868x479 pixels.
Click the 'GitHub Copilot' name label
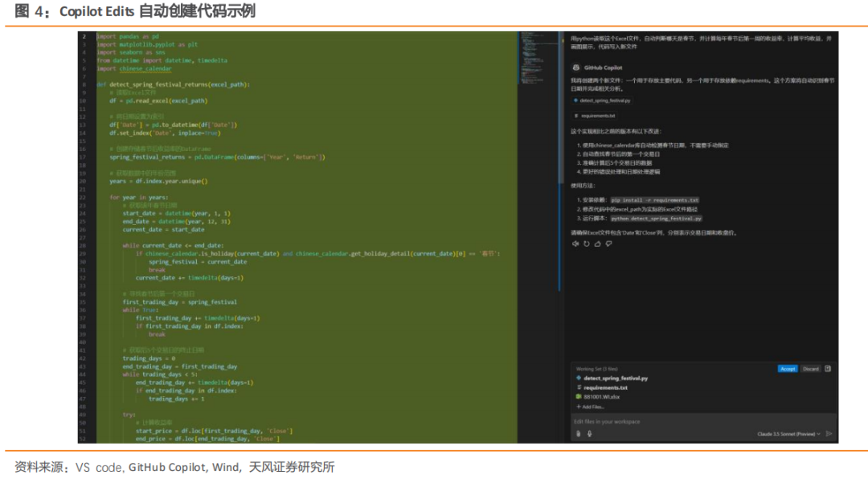[x=603, y=68]
